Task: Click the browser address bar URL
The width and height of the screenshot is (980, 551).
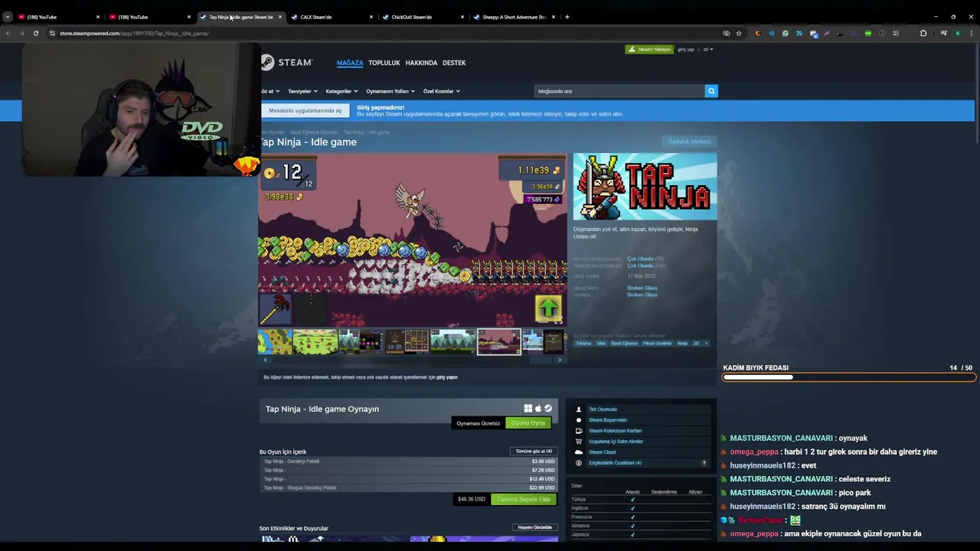Action: click(x=134, y=33)
